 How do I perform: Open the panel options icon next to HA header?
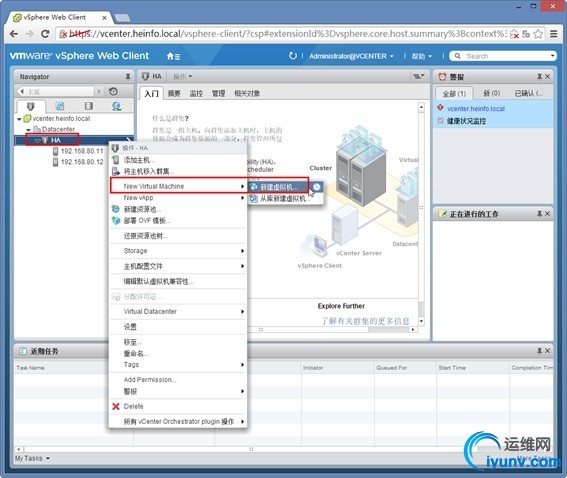coord(418,76)
